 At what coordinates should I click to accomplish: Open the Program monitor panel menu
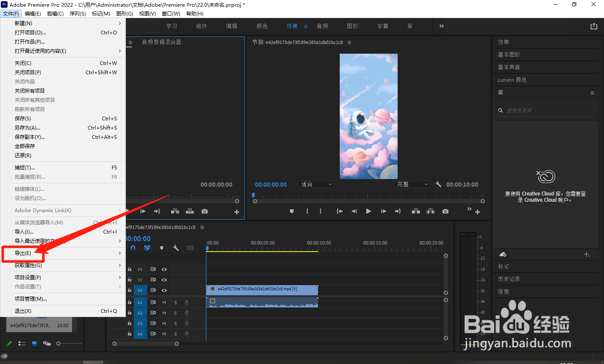pos(349,42)
